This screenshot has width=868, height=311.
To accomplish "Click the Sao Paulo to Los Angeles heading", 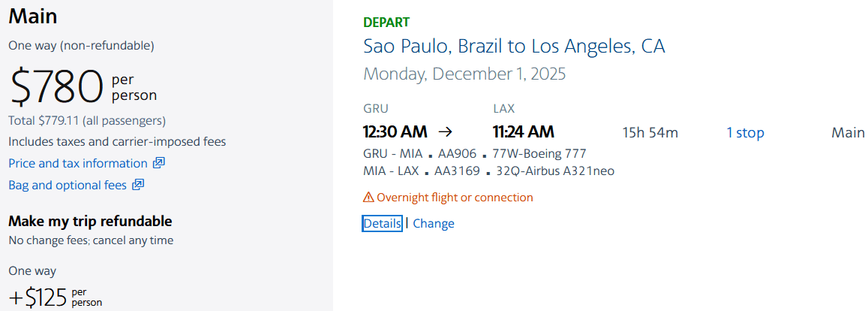I will 514,47.
